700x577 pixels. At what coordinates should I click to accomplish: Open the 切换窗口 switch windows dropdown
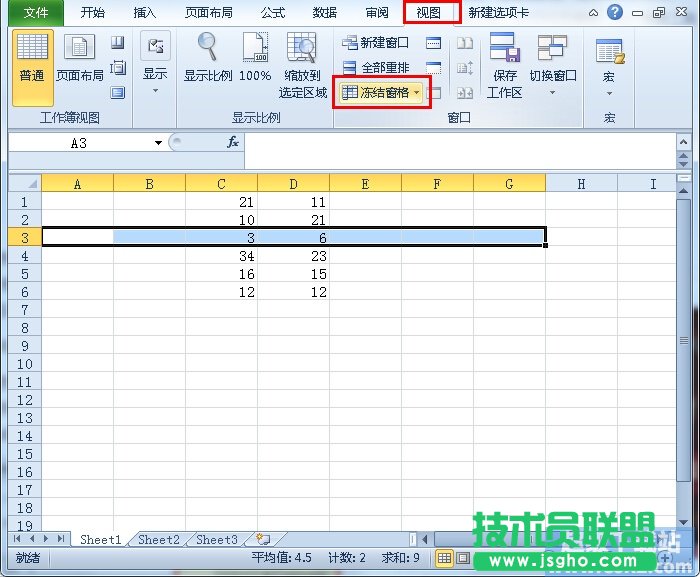click(x=553, y=66)
